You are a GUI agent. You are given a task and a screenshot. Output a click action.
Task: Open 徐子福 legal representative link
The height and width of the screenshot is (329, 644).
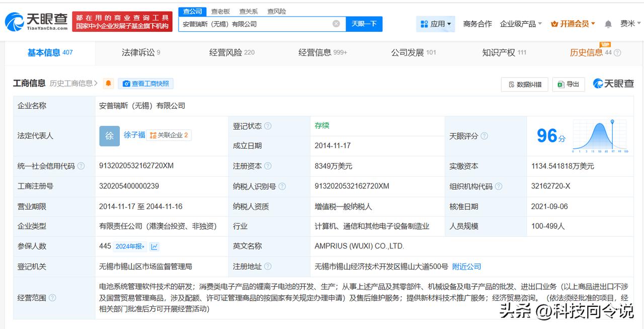point(134,135)
